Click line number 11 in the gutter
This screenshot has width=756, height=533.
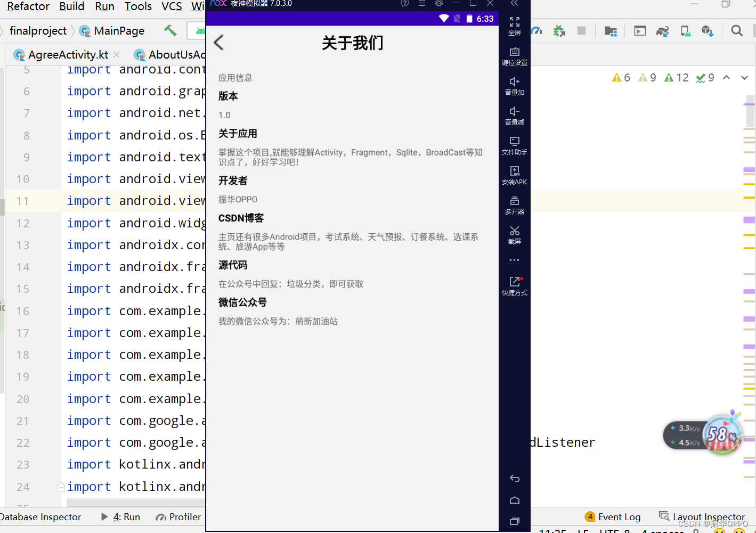click(x=22, y=201)
